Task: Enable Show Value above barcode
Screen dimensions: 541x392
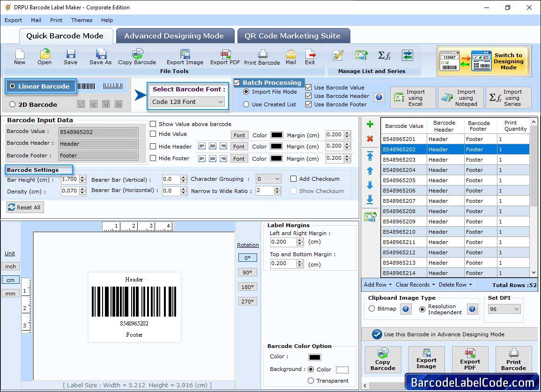Action: (153, 124)
